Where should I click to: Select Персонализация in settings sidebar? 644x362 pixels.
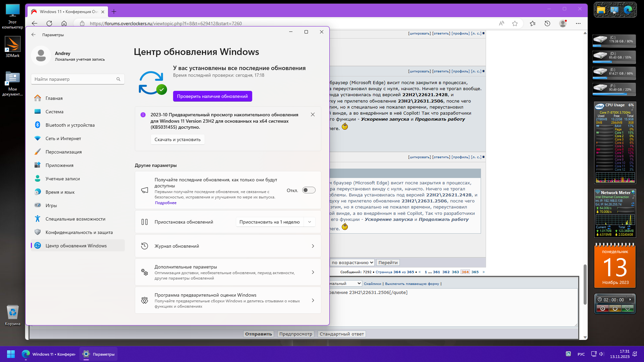pyautogui.click(x=63, y=152)
